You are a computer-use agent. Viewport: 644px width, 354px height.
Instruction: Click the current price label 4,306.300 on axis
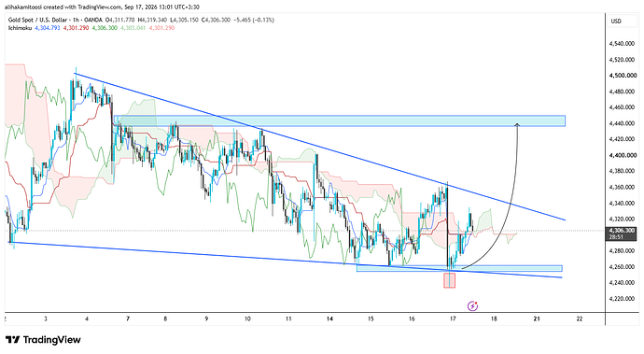[622, 231]
